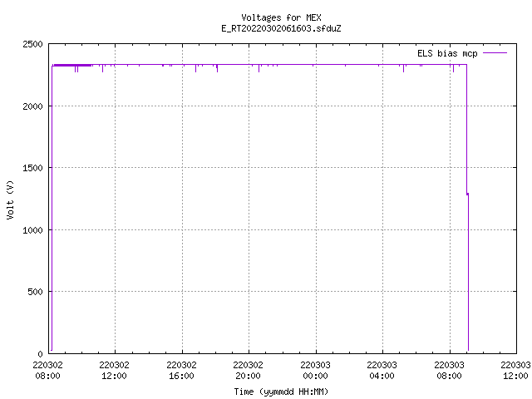Click the voltage step near 1280 V
The height and width of the screenshot is (399, 532).
click(467, 194)
